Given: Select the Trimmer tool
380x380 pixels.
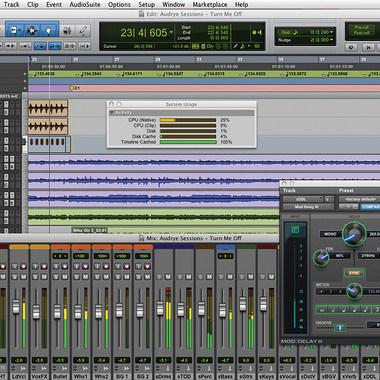Looking at the screenshot, I should point(15,31).
